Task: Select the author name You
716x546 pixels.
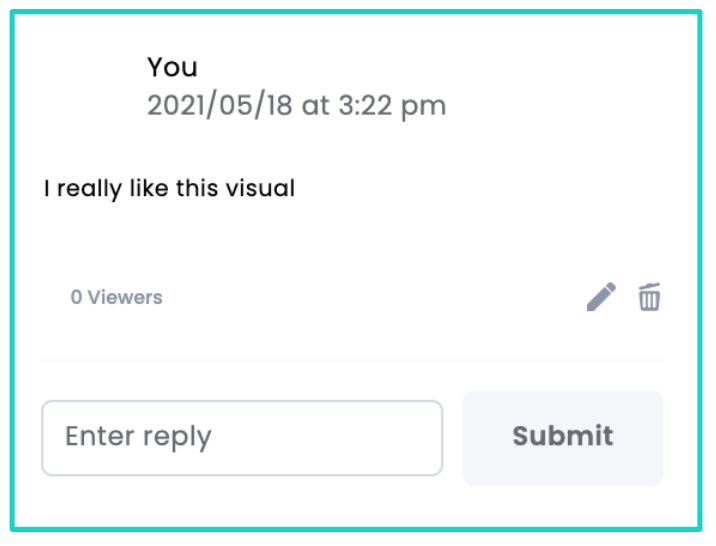Action: (x=172, y=67)
